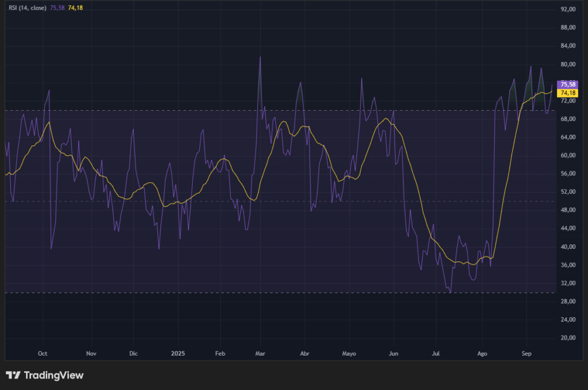Select the Ago label on time axis

pyautogui.click(x=482, y=354)
